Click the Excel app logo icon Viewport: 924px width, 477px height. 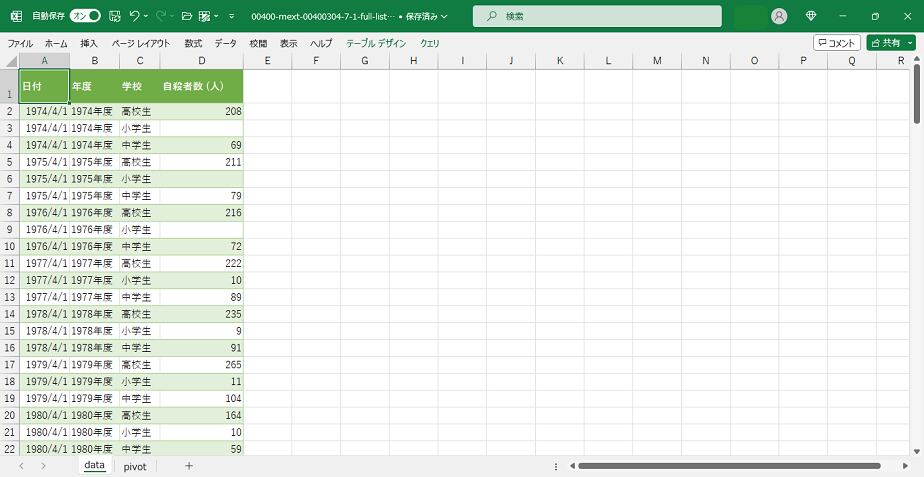coord(16,16)
